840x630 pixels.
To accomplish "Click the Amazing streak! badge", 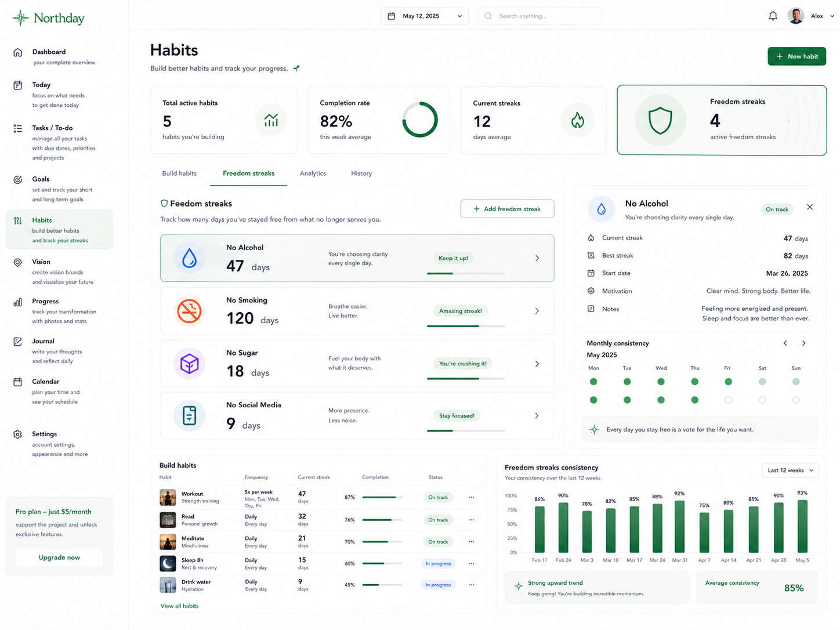I will [461, 311].
